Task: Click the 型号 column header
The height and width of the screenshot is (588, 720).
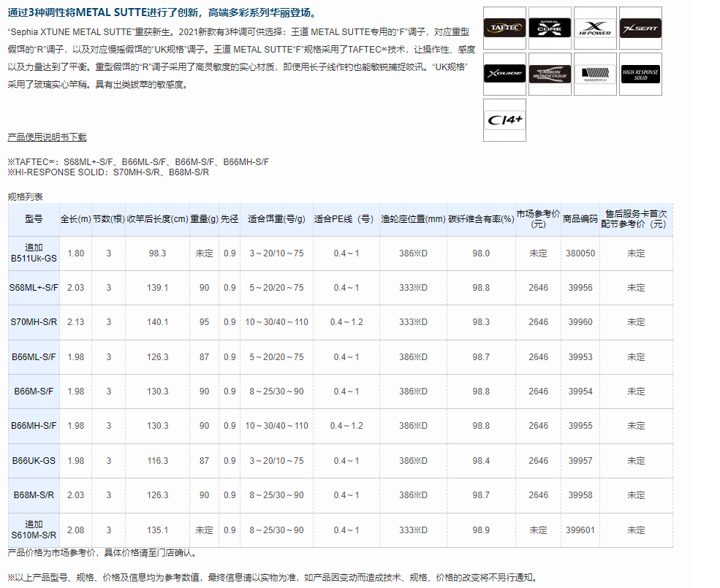Action: point(34,219)
